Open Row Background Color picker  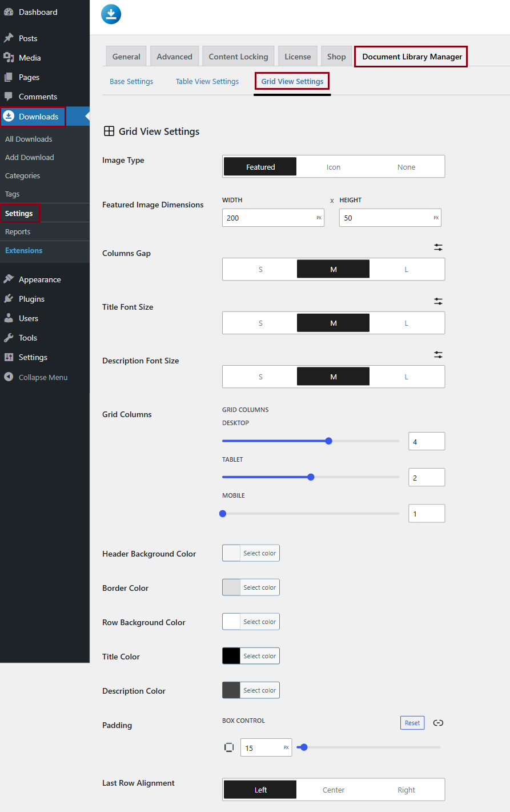tap(251, 622)
